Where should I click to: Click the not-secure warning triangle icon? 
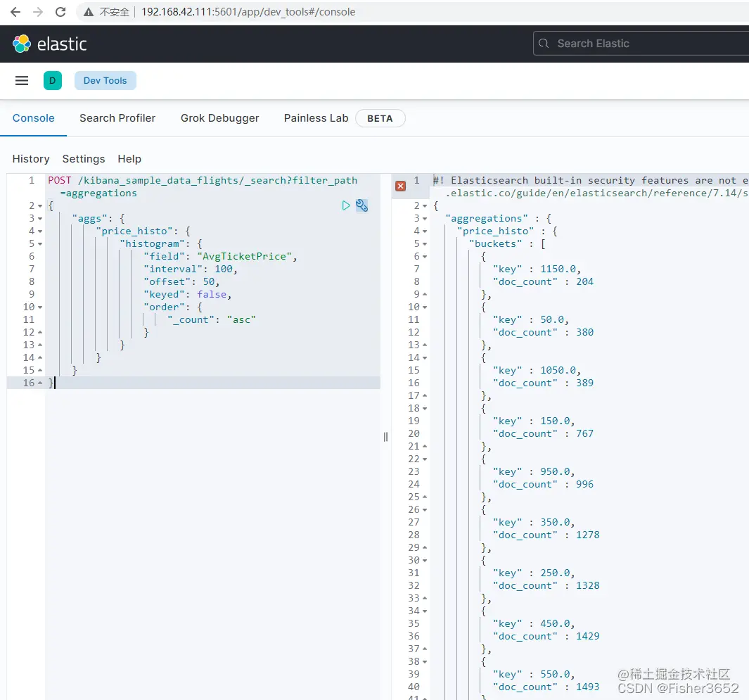click(x=89, y=12)
